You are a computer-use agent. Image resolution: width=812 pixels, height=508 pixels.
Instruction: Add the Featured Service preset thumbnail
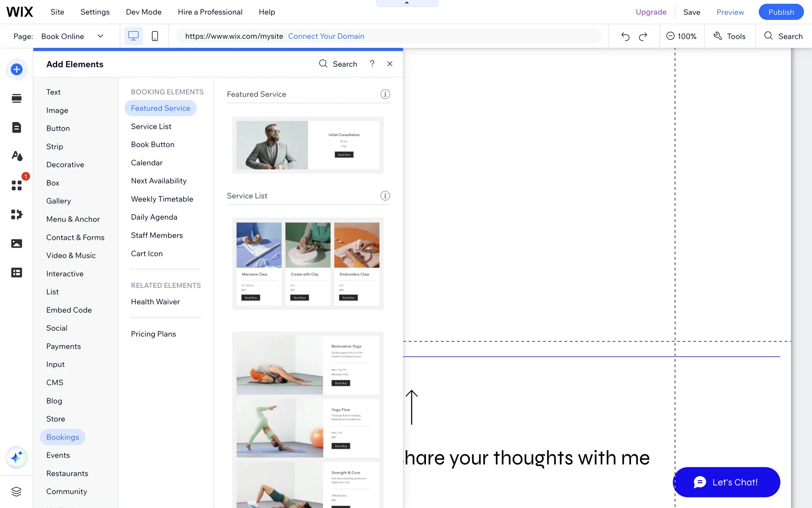308,145
